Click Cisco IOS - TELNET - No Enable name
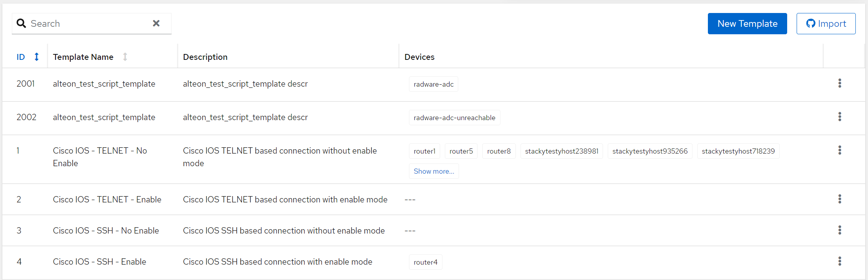 click(x=100, y=157)
